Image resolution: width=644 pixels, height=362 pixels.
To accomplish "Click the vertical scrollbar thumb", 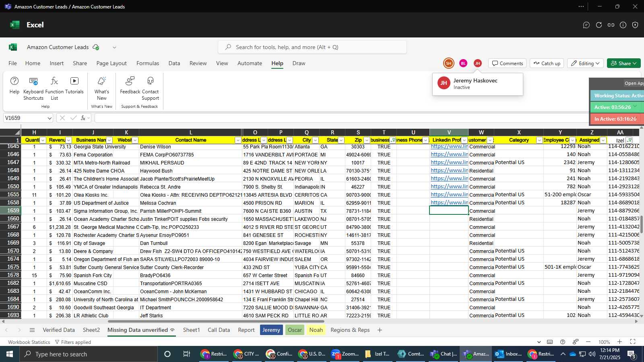I will [641, 224].
